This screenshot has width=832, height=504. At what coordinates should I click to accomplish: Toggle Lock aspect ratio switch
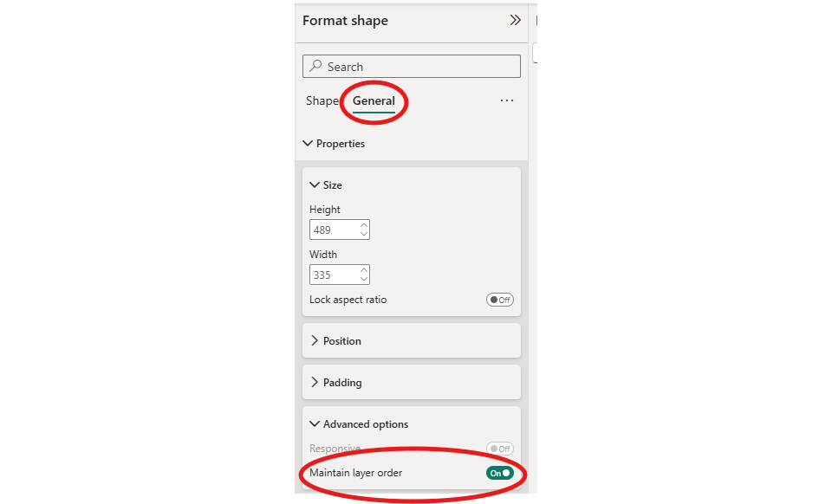pyautogui.click(x=500, y=300)
